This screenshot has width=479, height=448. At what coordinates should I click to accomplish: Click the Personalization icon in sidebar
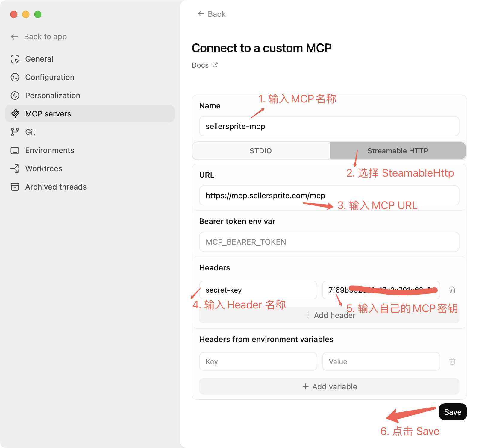click(15, 96)
